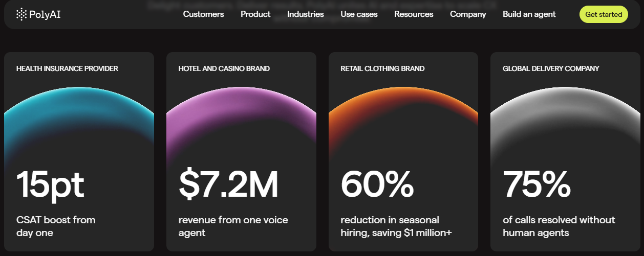Select the Global Delivery Company heading
644x256 pixels.
pos(551,68)
